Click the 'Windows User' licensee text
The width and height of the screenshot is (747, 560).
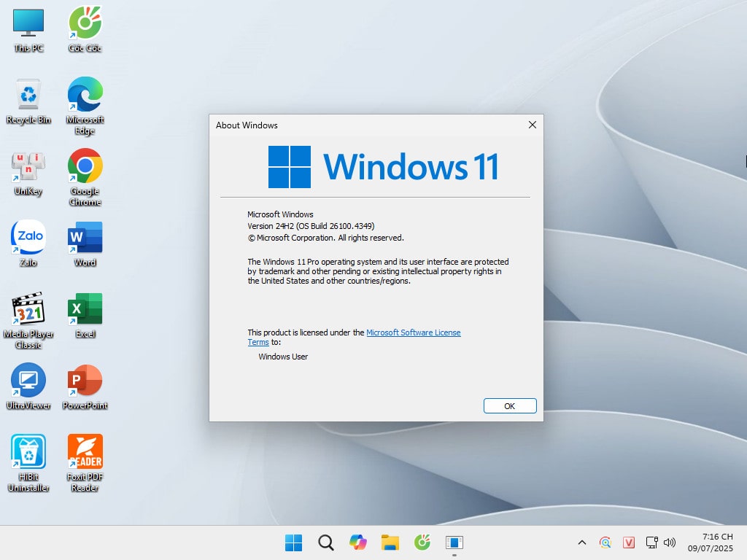pyautogui.click(x=283, y=356)
